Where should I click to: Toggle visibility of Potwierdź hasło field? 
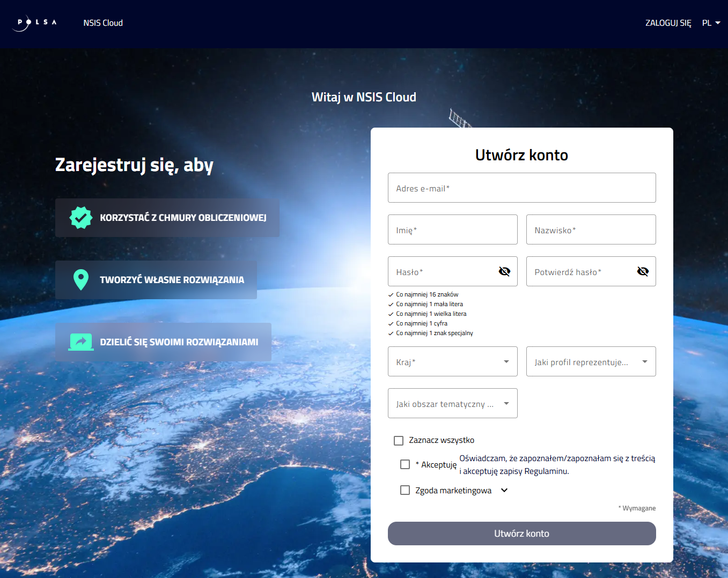(x=643, y=271)
